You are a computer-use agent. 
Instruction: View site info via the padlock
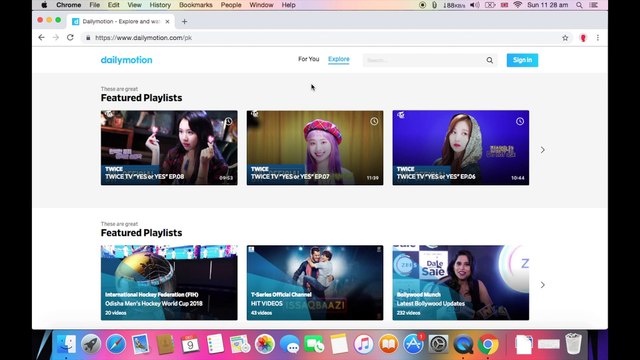[x=88, y=38]
